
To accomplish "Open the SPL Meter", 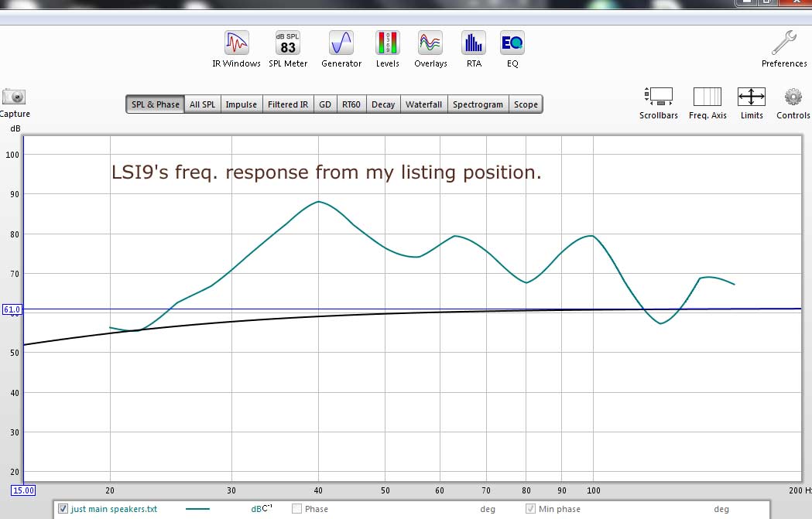I will point(288,50).
